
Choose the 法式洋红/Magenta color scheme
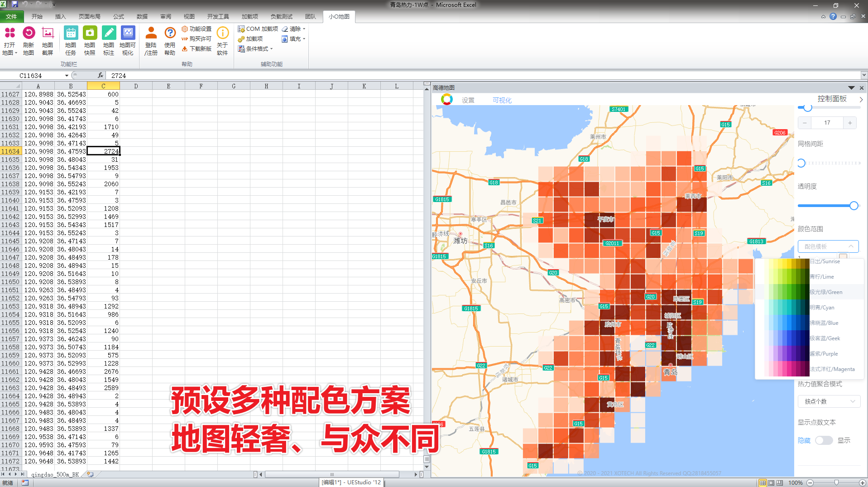coord(810,369)
